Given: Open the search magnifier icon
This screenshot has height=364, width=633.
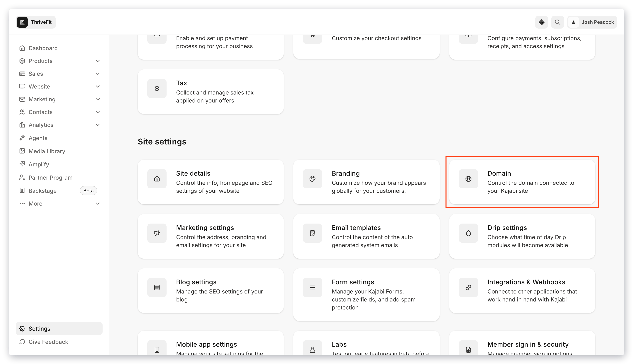Looking at the screenshot, I should [x=557, y=22].
